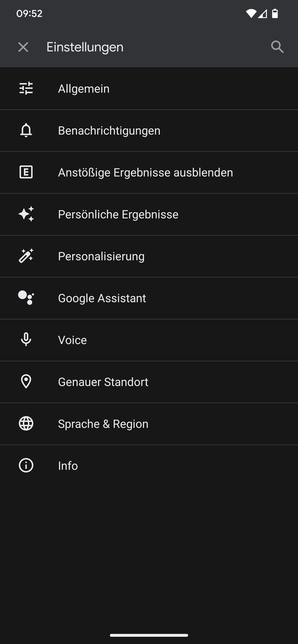Open Genauer Standort option
The image size is (298, 644).
149,382
